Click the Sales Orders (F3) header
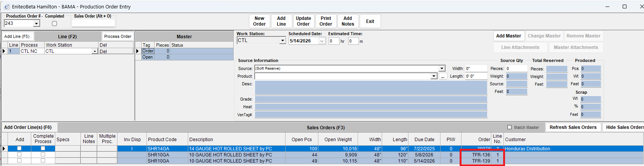 click(326, 127)
